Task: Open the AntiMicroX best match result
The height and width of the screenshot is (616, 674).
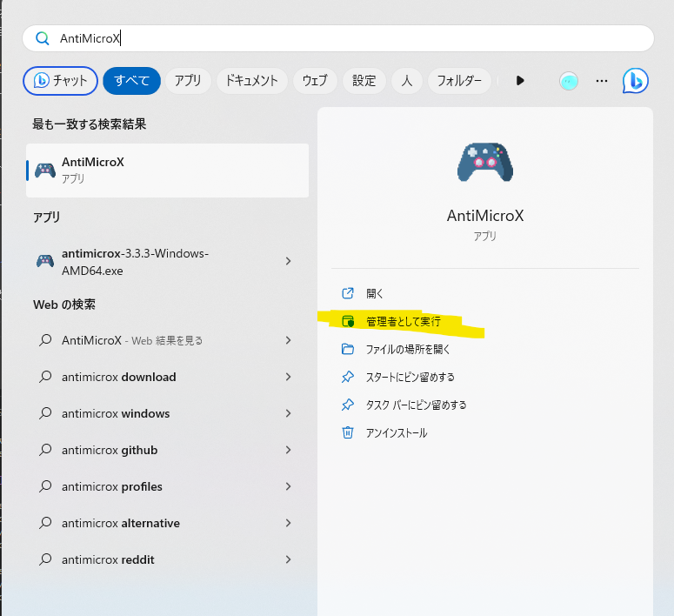Action: pos(167,171)
